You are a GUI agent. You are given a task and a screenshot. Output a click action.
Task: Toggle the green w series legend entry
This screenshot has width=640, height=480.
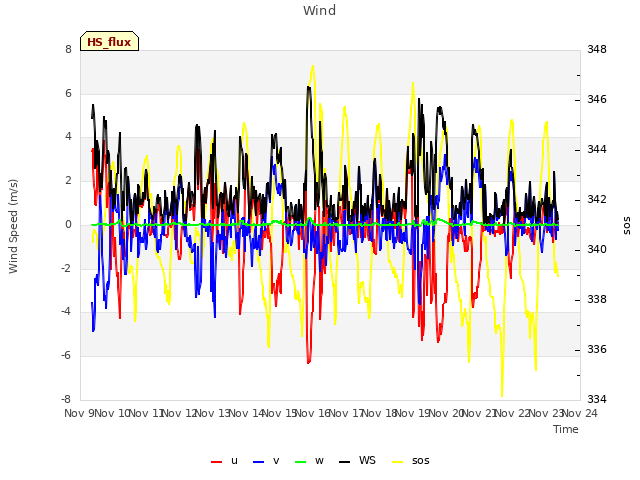(309, 461)
